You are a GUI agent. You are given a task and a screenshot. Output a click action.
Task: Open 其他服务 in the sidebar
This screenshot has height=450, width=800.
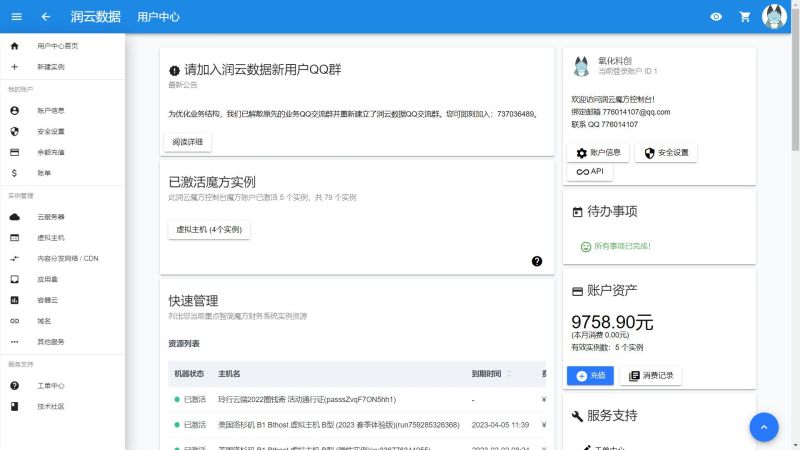coord(62,342)
